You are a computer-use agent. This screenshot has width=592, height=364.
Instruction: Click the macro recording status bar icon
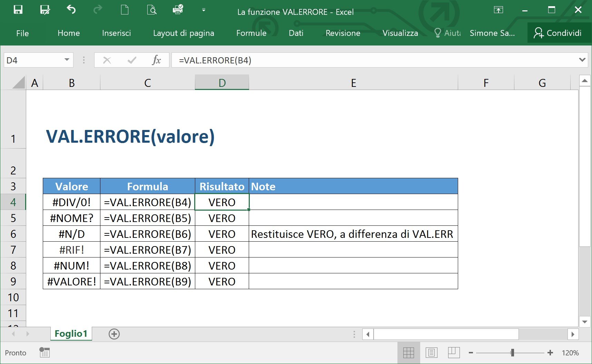[45, 352]
